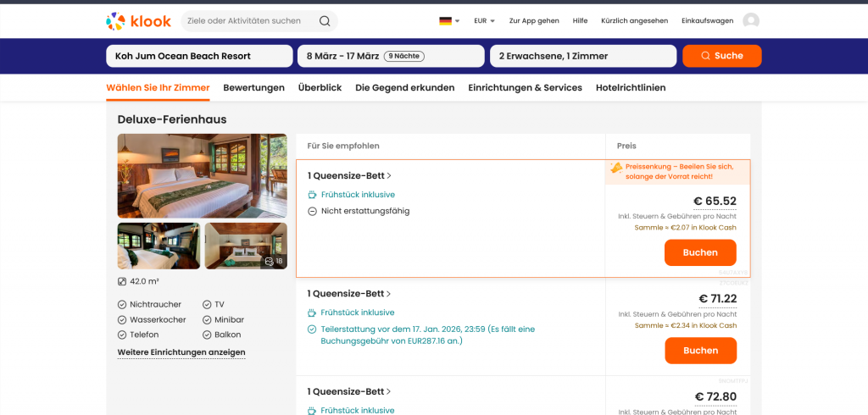Viewport: 868px width, 415px height.
Task: Open guests selector '2 Erwachsene, 1 Zimmer'
Action: [582, 56]
